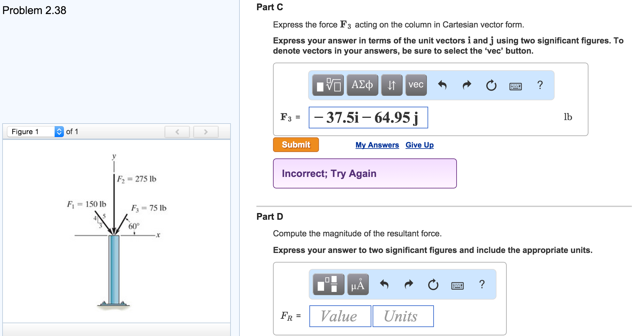Click the subscript/superscript ↓↑ icon
The width and height of the screenshot is (644, 336).
click(x=391, y=85)
